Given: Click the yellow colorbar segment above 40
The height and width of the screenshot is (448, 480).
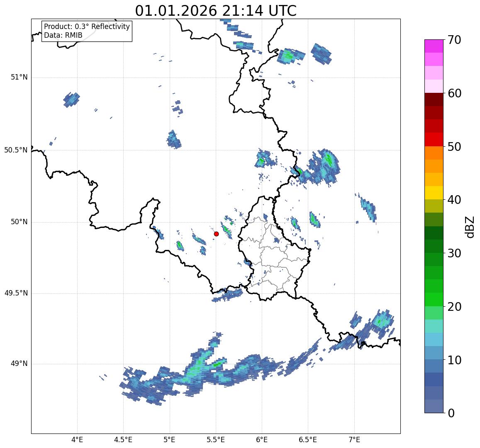Looking at the screenshot, I should pos(434,193).
